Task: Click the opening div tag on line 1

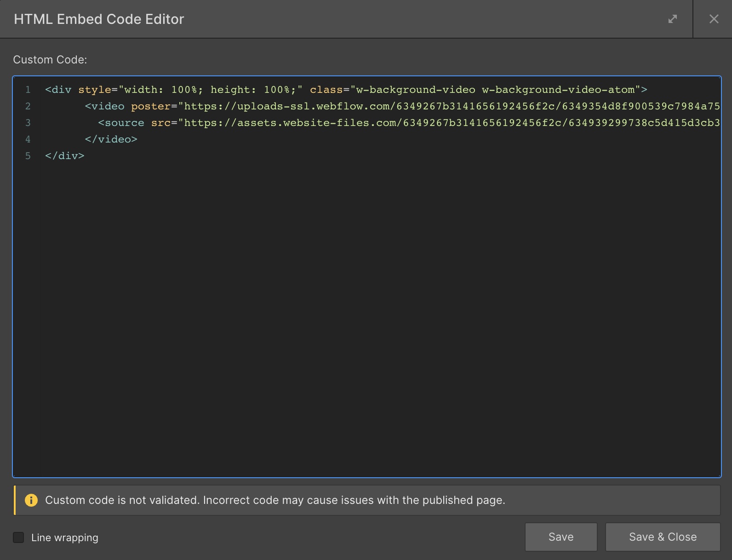Action: pos(346,90)
